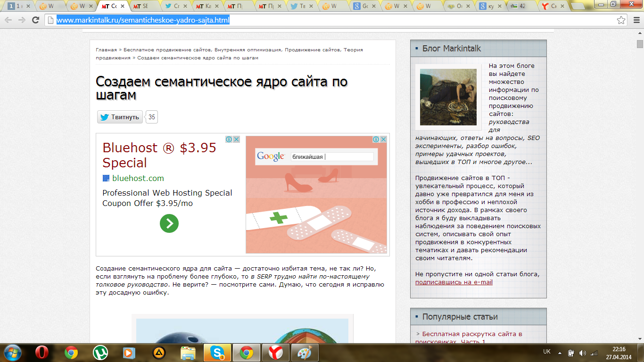Launch Opera from the taskbar
644x362 pixels.
[42, 352]
